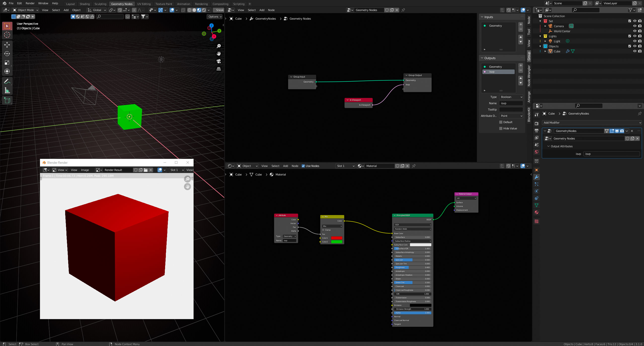This screenshot has width=644, height=346.
Task: Select the isvp output socket entry
Action: [498, 72]
